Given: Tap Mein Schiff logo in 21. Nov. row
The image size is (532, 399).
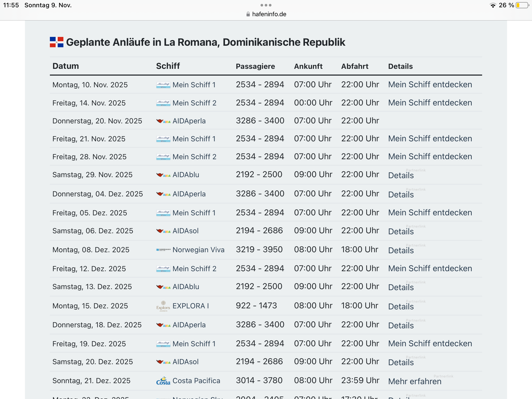Looking at the screenshot, I should click(x=163, y=139).
